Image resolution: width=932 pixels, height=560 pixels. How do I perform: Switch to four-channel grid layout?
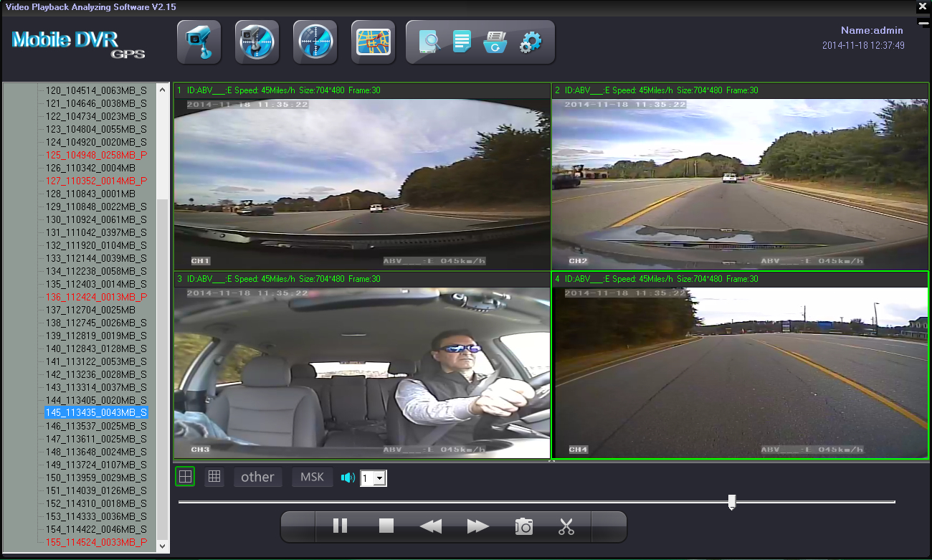point(185,477)
